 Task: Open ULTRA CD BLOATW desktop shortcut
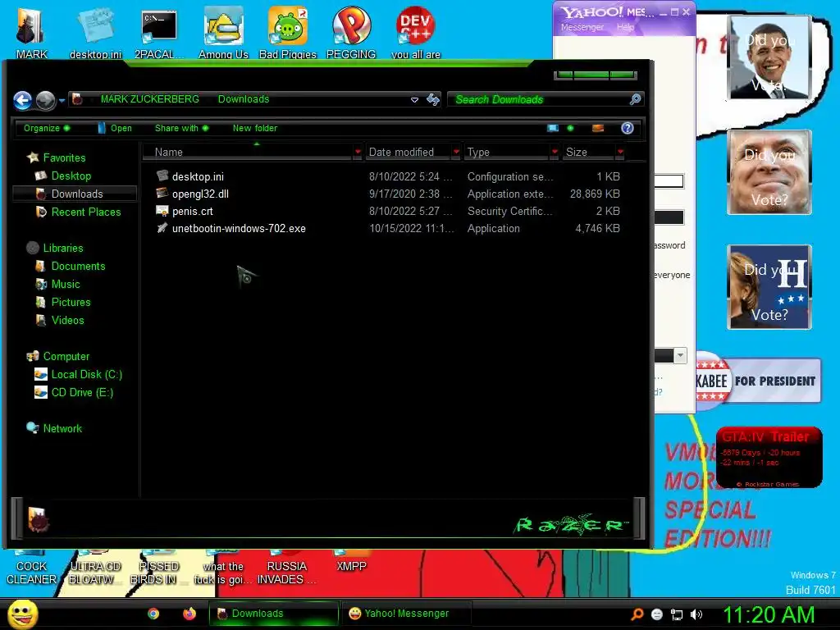pyautogui.click(x=95, y=568)
